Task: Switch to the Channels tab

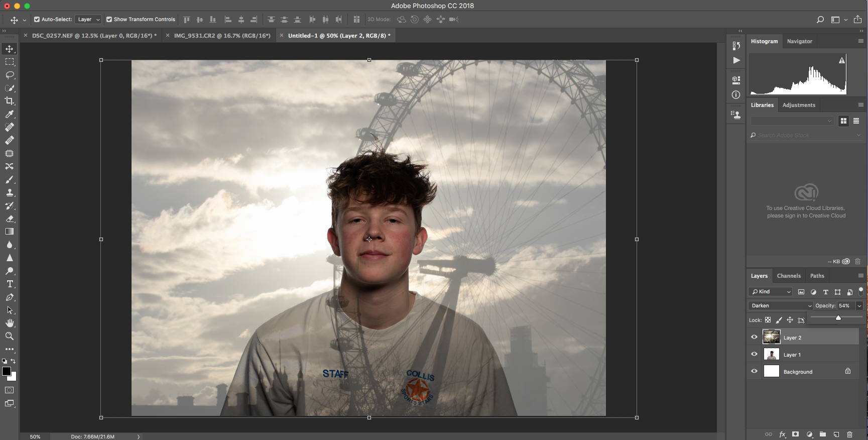Action: (x=788, y=276)
